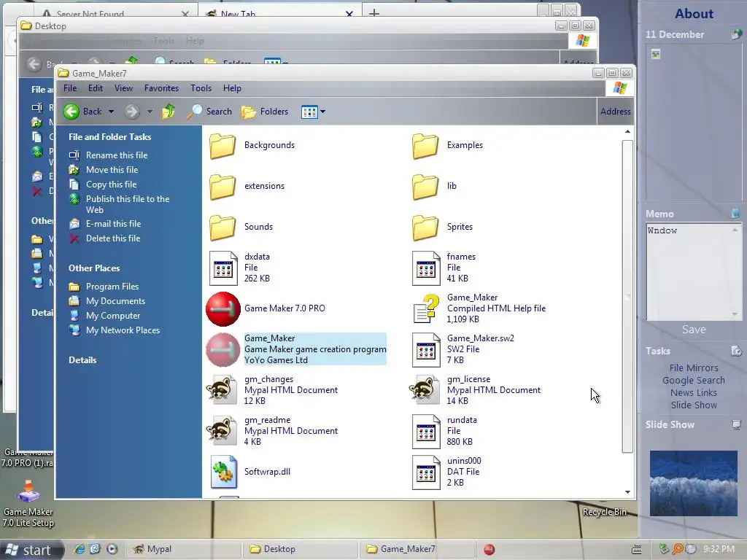Select the unins000 DAT file icon
Viewport: 747px width, 560px height.
coord(426,472)
